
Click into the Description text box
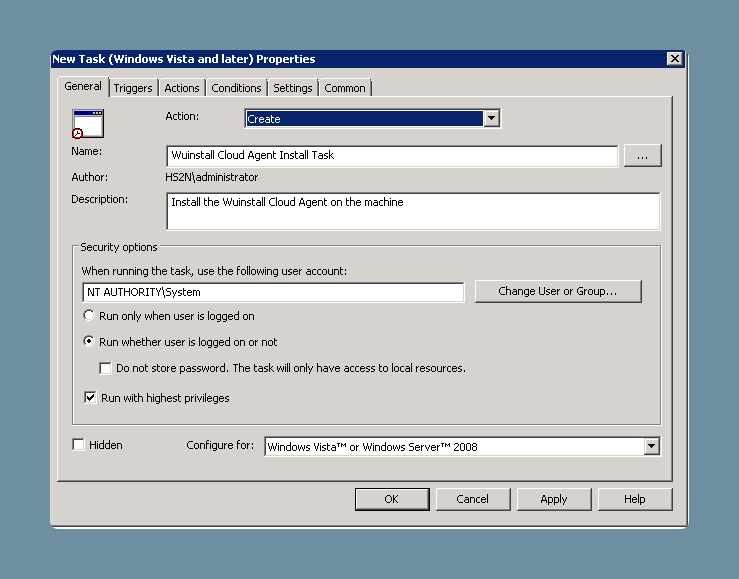point(413,211)
